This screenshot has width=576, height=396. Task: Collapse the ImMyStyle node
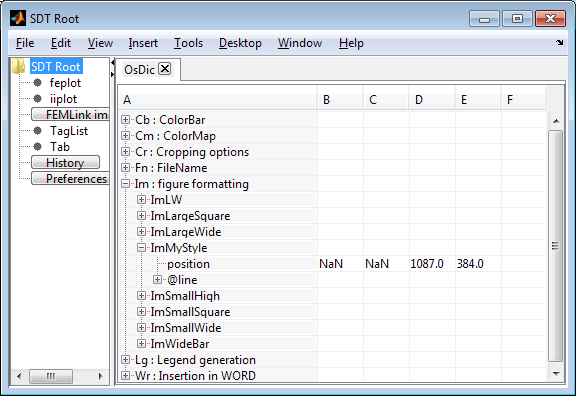(x=141, y=247)
